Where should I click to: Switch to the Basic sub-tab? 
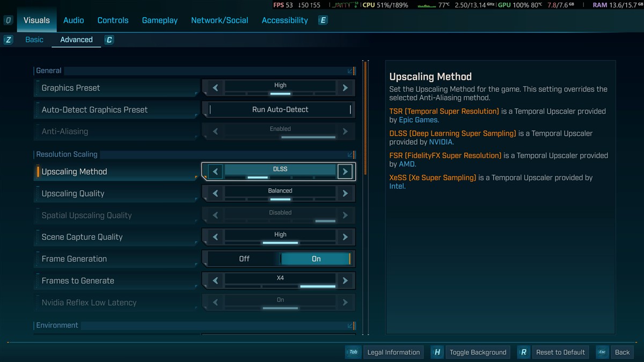coord(34,40)
